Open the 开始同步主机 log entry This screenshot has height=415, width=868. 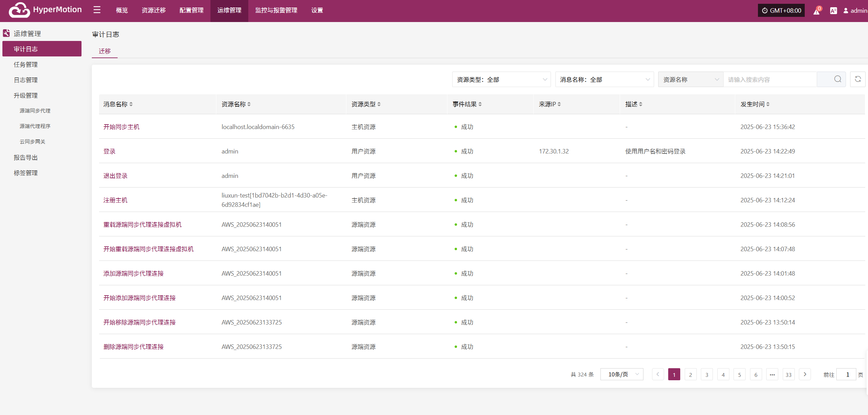click(x=121, y=127)
